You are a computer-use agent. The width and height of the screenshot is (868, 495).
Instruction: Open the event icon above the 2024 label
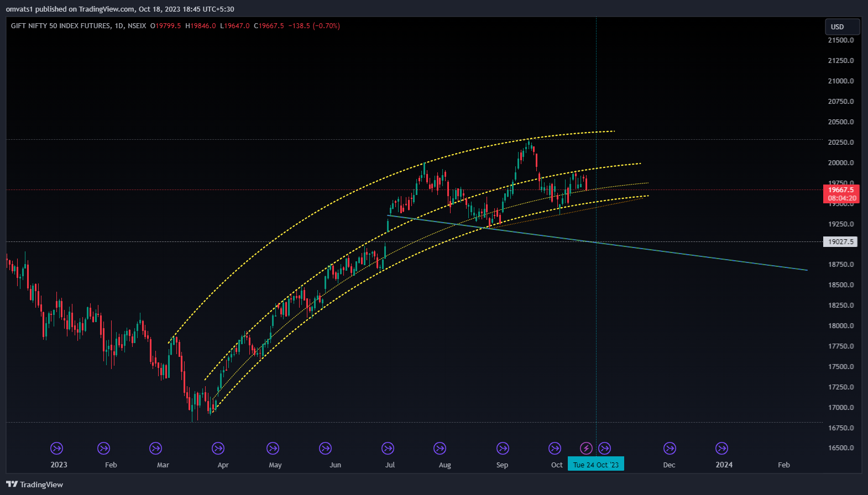(x=721, y=448)
